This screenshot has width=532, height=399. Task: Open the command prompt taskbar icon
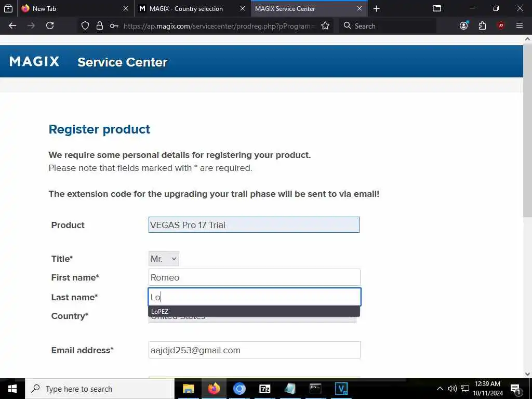pos(315,389)
